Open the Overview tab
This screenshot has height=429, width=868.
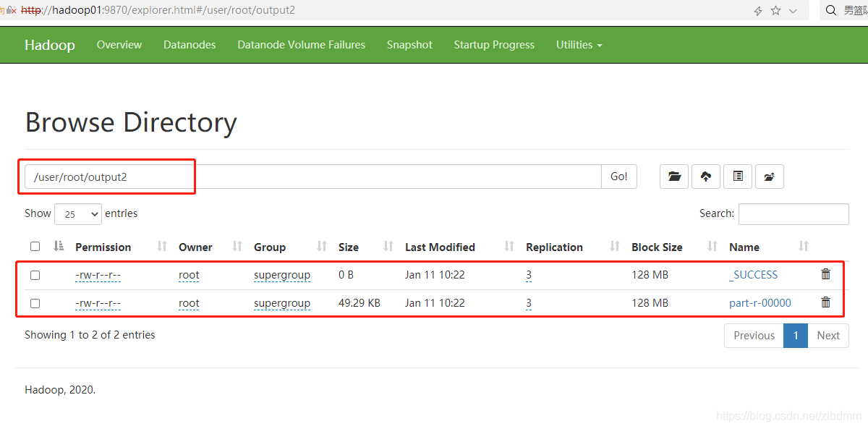coord(119,45)
